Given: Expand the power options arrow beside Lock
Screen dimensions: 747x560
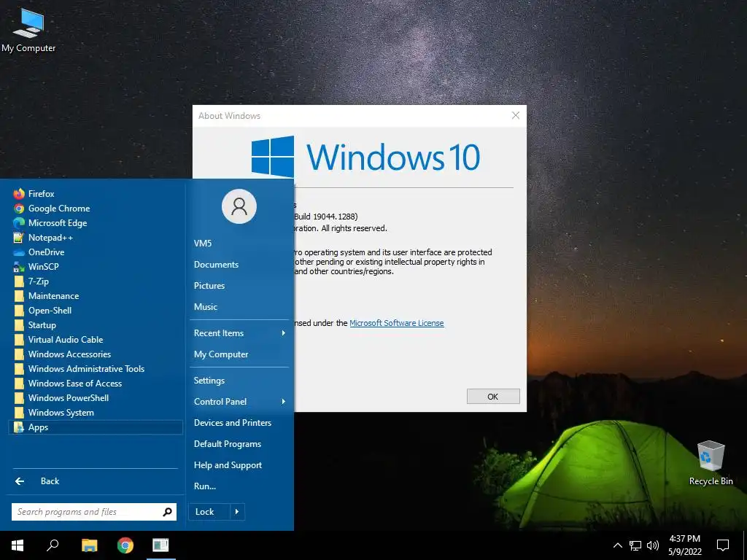Looking at the screenshot, I should [x=237, y=512].
